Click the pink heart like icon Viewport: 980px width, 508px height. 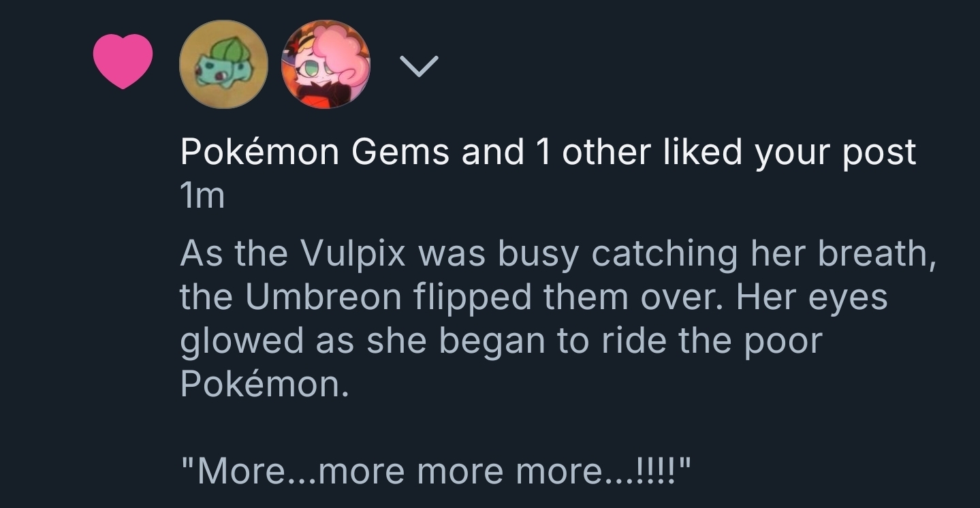pyautogui.click(x=123, y=61)
